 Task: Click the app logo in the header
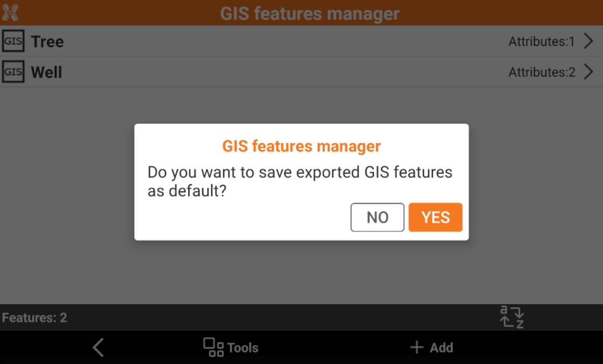pyautogui.click(x=10, y=12)
